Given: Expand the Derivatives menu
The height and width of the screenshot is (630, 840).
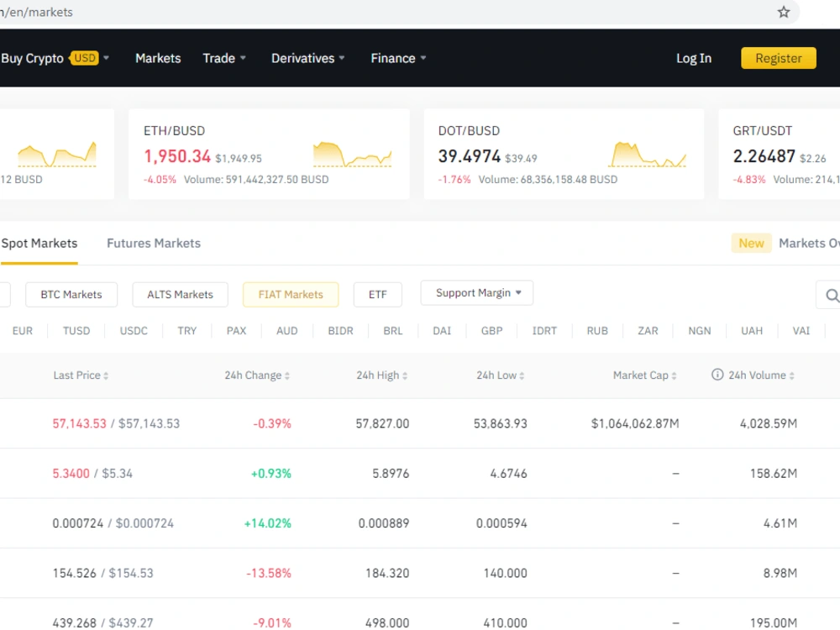Looking at the screenshot, I should (x=308, y=58).
